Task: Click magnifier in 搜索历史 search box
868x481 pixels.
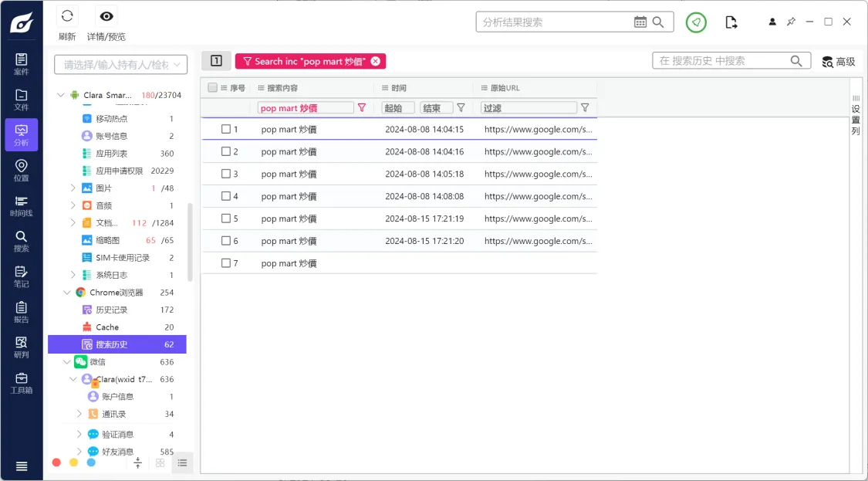Action: point(796,61)
